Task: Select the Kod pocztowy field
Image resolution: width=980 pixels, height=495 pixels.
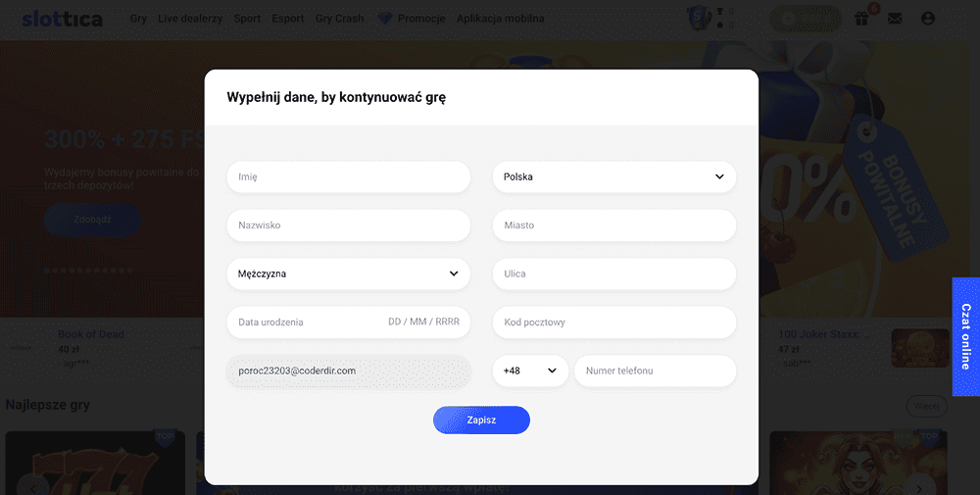Action: (613, 322)
